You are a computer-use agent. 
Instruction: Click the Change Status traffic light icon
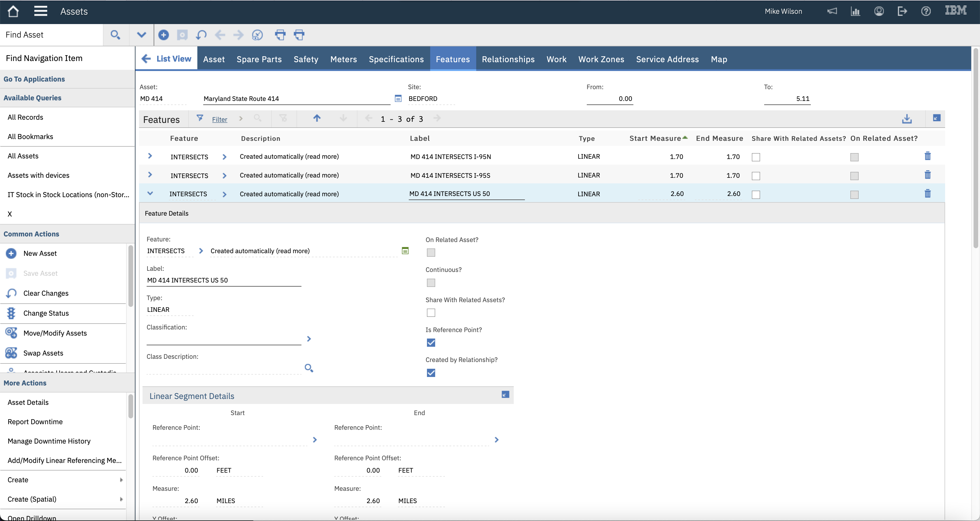pos(11,313)
